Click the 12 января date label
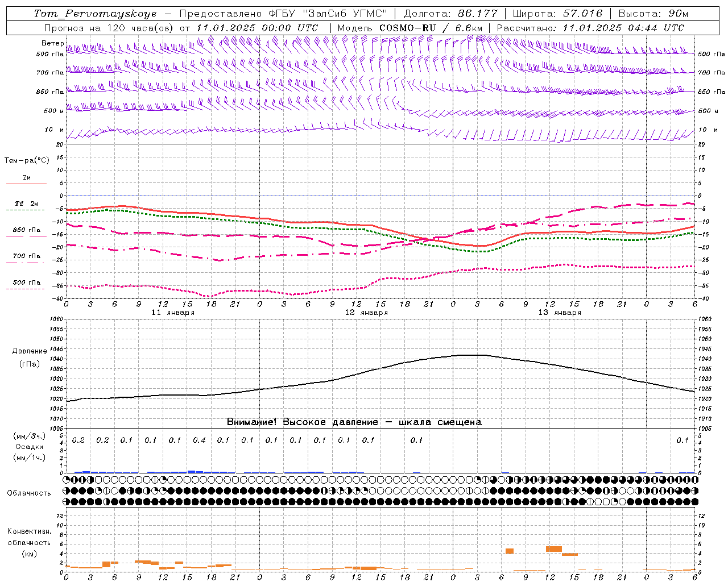728x582 pixels. [366, 313]
